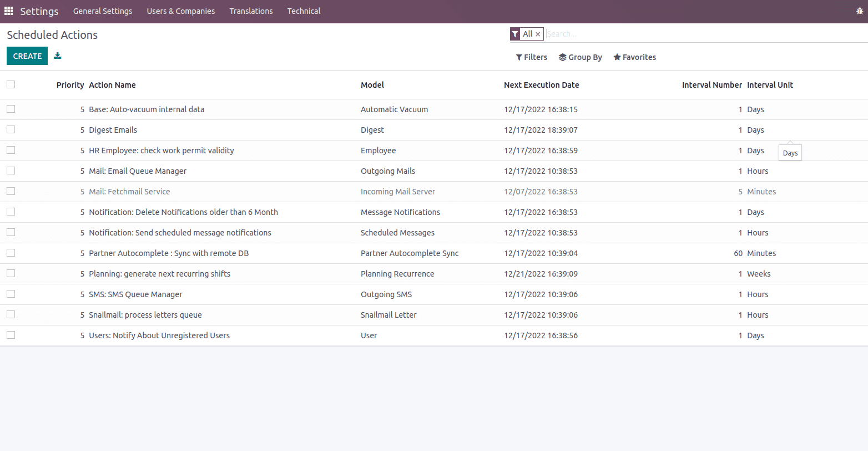Sort by Model column header
868x451 pixels.
(x=372, y=85)
